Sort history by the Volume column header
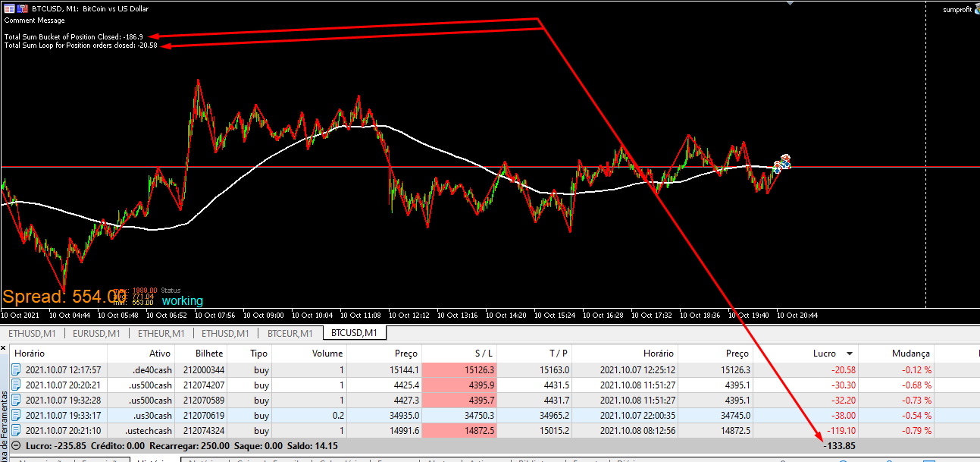980x462 pixels. pyautogui.click(x=309, y=354)
